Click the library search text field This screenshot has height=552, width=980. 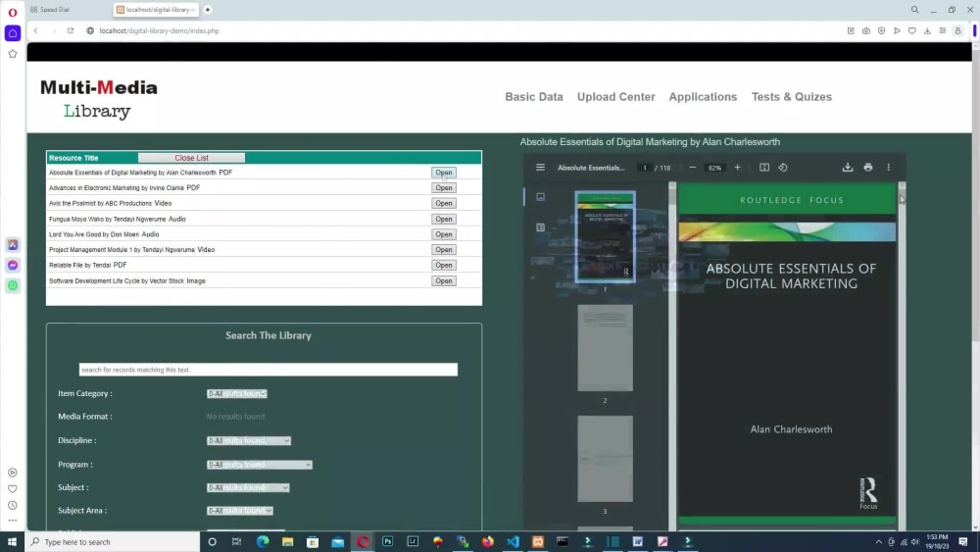[x=269, y=370]
